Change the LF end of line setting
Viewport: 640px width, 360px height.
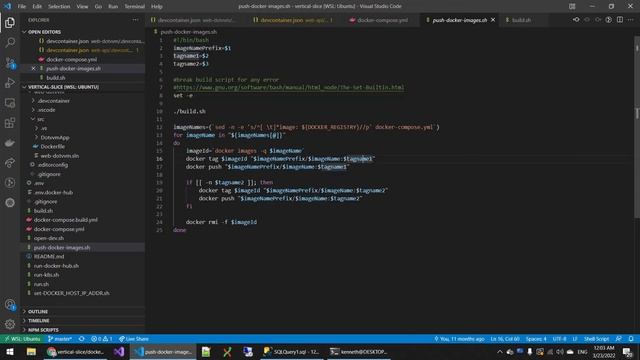pyautogui.click(x=575, y=339)
